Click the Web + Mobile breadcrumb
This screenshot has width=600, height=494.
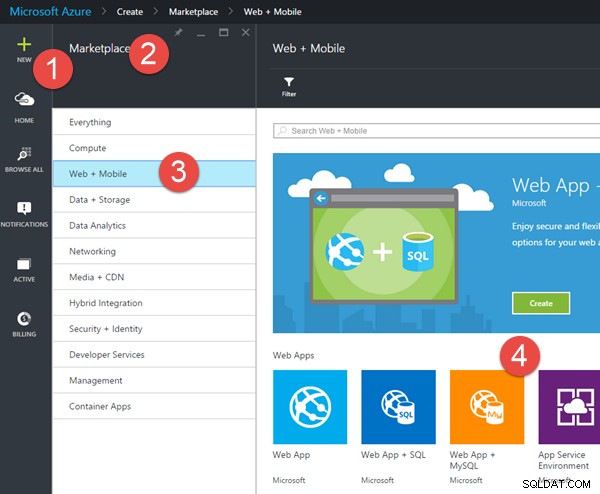point(272,12)
